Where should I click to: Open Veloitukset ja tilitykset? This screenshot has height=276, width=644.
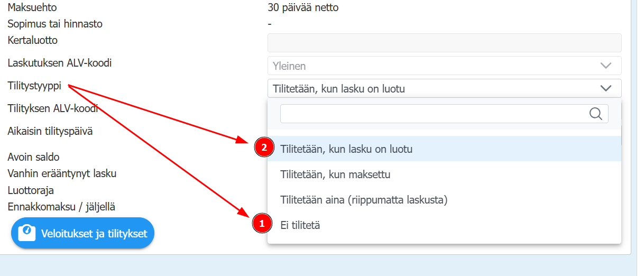(82, 233)
